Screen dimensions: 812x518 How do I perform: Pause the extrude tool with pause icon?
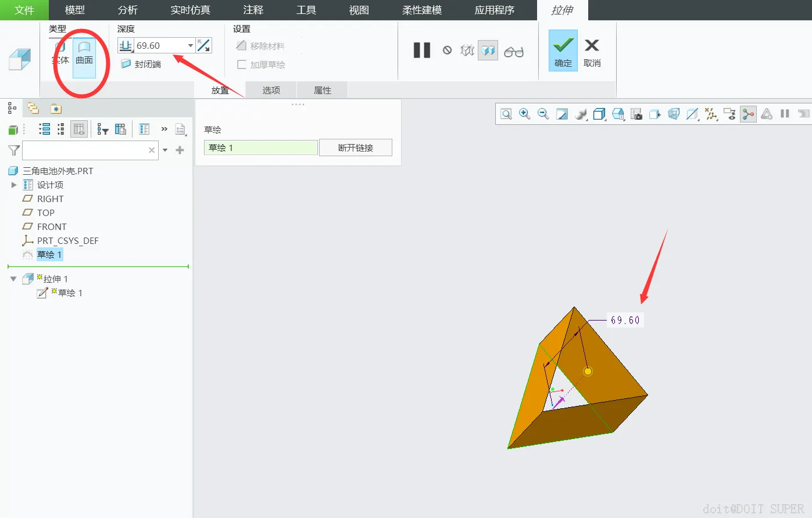point(422,51)
